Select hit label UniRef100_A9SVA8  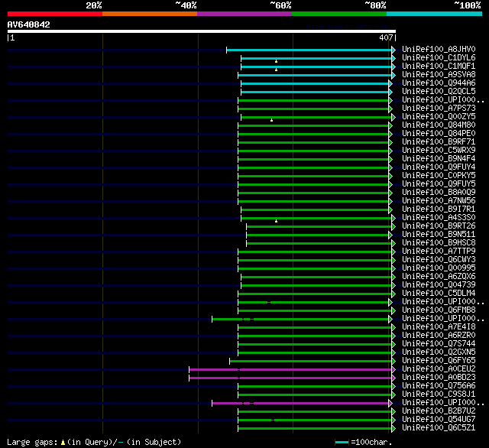click(439, 75)
